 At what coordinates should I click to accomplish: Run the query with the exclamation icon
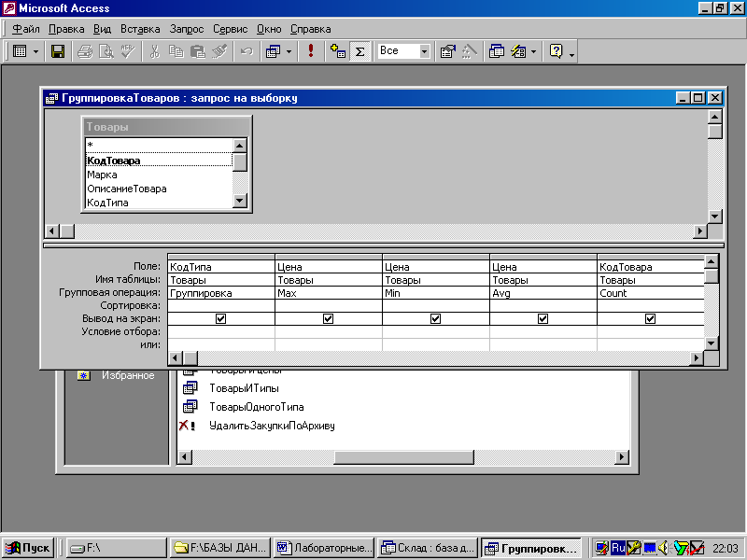(310, 51)
